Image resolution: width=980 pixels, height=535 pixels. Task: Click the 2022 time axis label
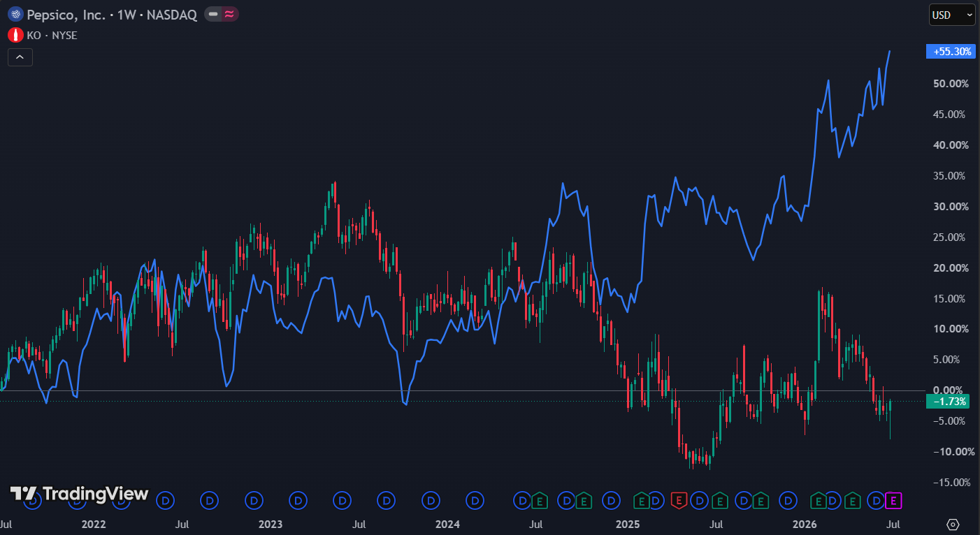tap(94, 523)
